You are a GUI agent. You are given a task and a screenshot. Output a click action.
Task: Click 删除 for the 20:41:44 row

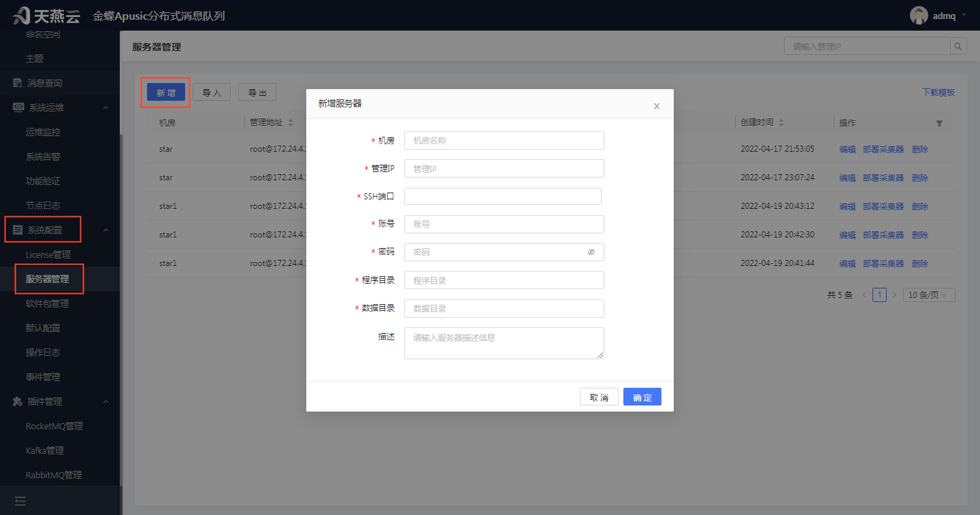920,263
